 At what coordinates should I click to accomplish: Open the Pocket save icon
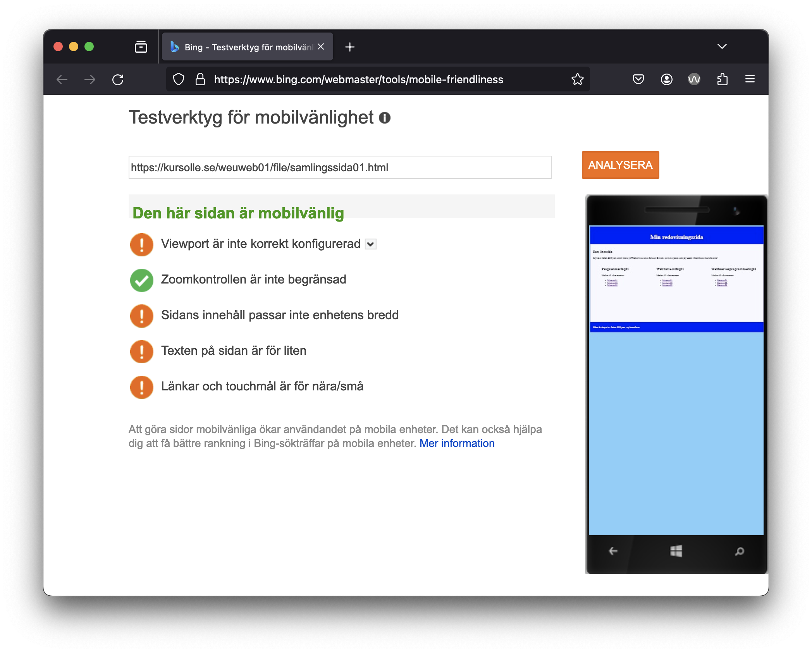pos(638,79)
